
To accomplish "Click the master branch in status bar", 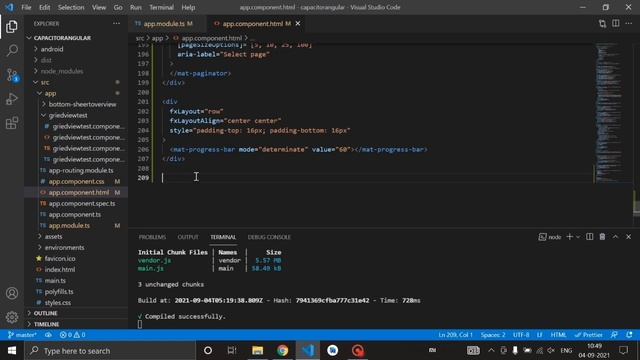I will pyautogui.click(x=22, y=335).
